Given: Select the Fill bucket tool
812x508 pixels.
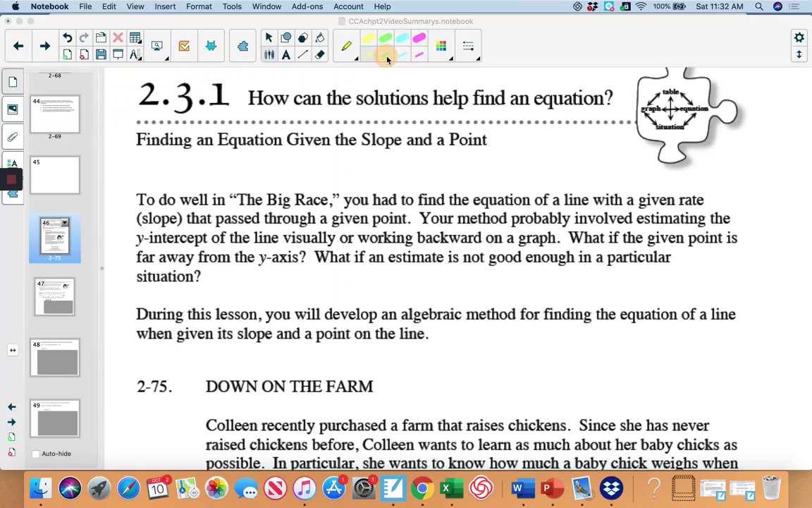Looking at the screenshot, I should 320,38.
